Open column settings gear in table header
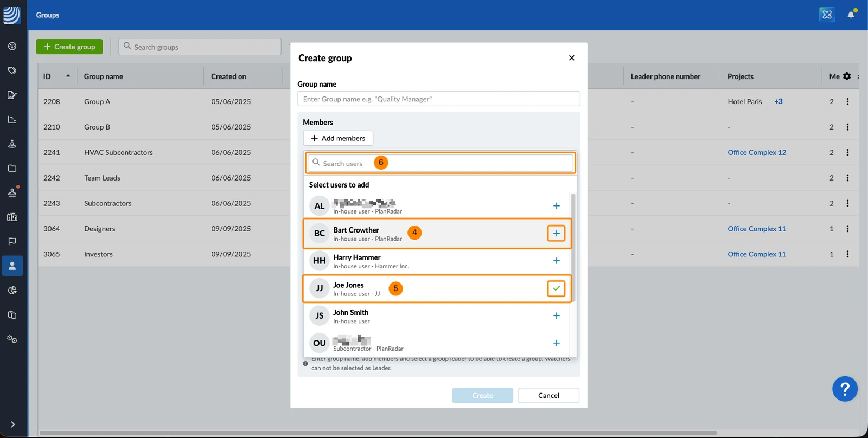 tap(847, 76)
